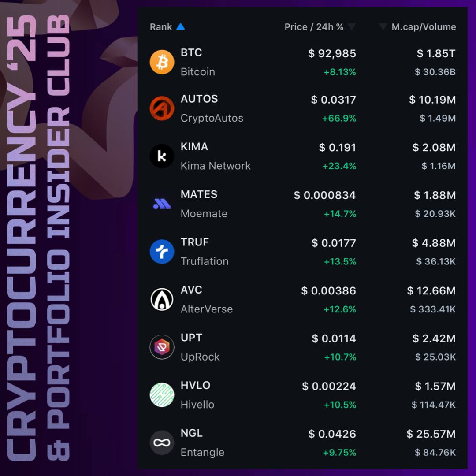
Task: Open the AUTOS ticker name
Action: click(199, 99)
